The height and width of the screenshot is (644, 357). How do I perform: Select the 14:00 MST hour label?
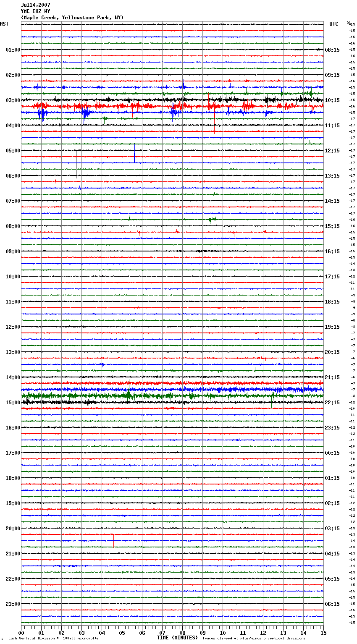coord(13,377)
